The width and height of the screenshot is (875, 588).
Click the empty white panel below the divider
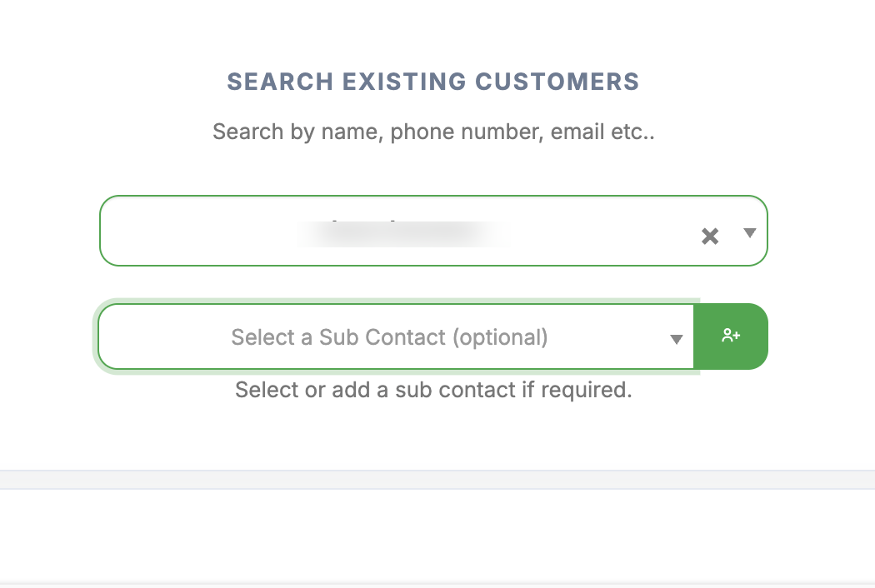pos(437,535)
